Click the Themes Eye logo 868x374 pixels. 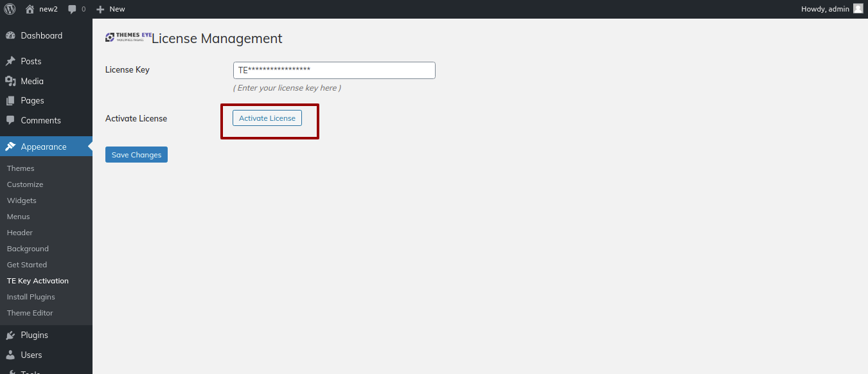[x=128, y=37]
